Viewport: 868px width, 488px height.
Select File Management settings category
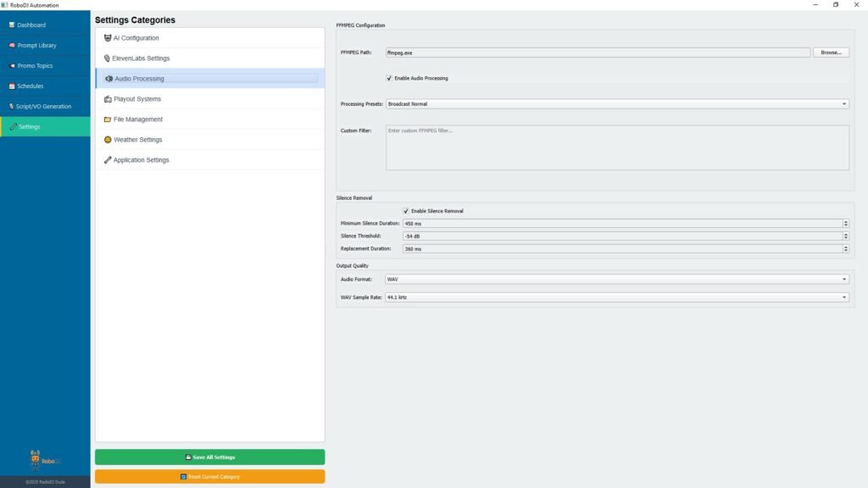click(137, 119)
